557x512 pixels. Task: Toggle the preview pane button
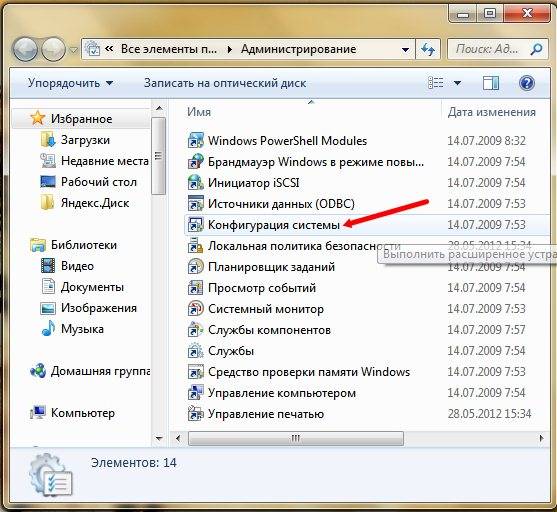[491, 83]
